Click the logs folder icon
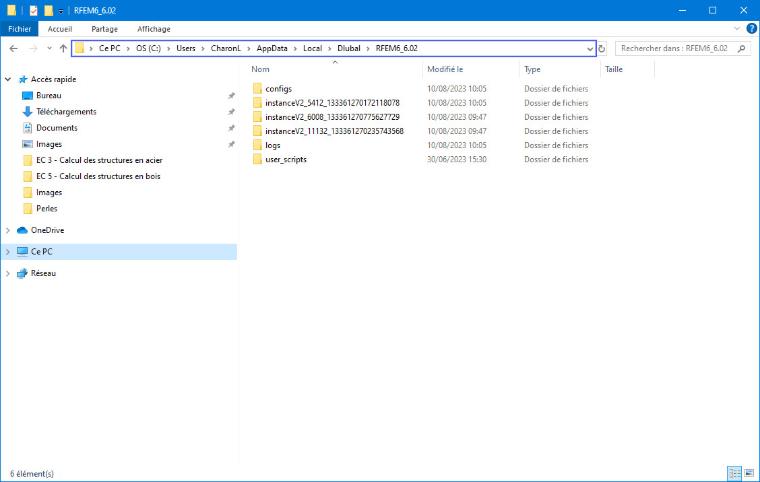 click(257, 145)
